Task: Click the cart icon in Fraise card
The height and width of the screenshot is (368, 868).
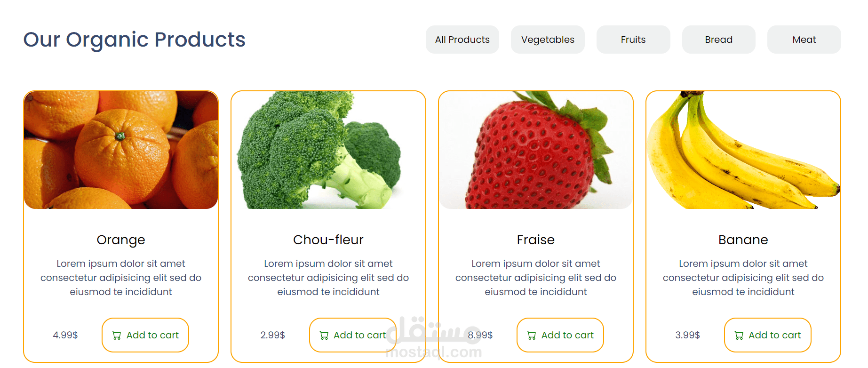Action: [x=531, y=336]
